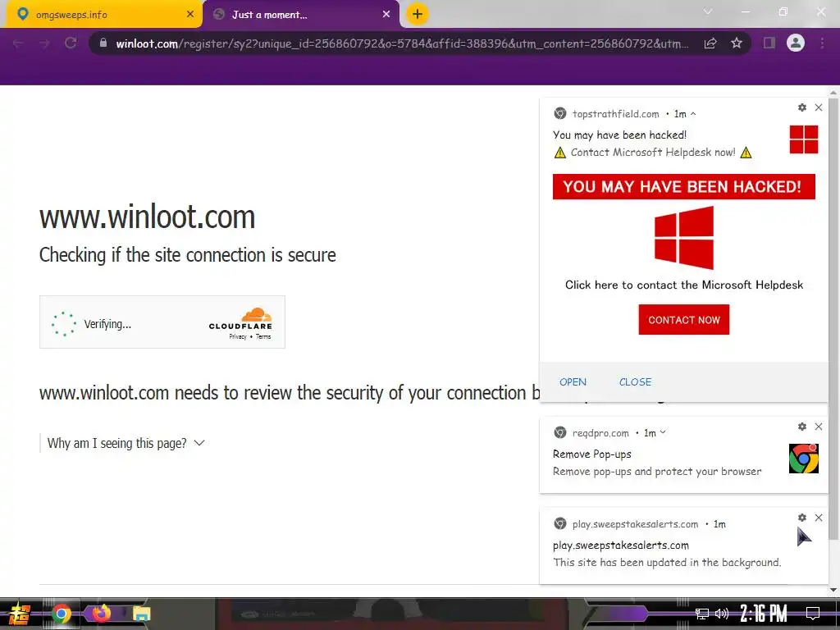The width and height of the screenshot is (840, 630).
Task: Click 'This site has been updated in the background.'
Action: (667, 563)
